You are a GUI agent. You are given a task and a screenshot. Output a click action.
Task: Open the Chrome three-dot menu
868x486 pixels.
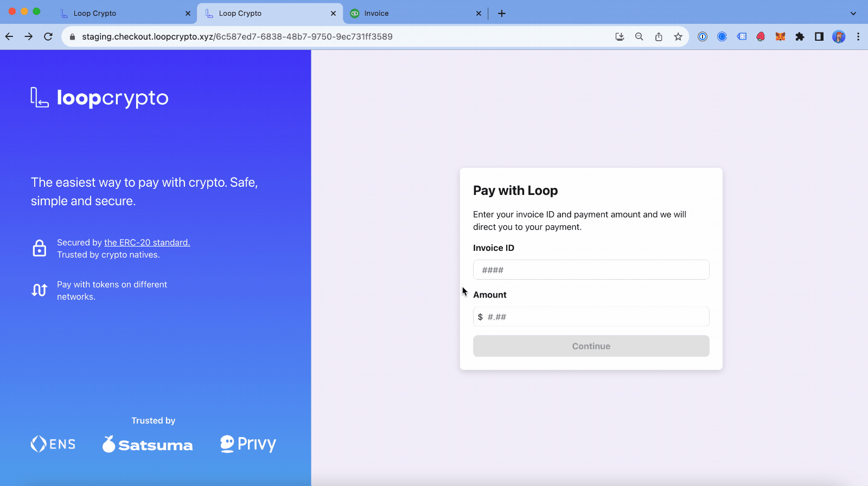[x=858, y=36]
